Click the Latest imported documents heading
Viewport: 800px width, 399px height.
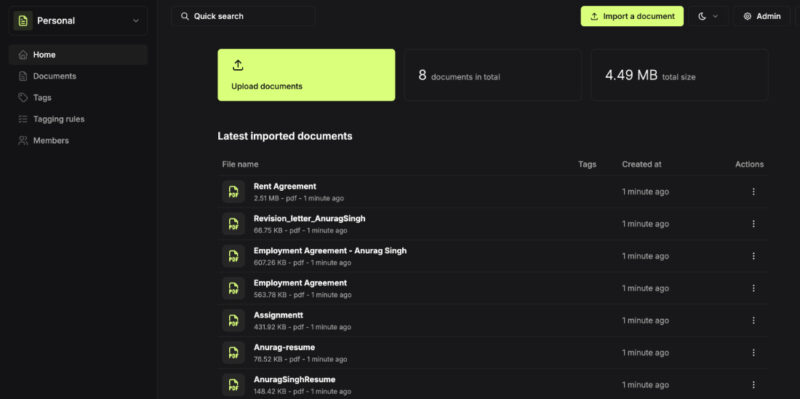[x=285, y=136]
